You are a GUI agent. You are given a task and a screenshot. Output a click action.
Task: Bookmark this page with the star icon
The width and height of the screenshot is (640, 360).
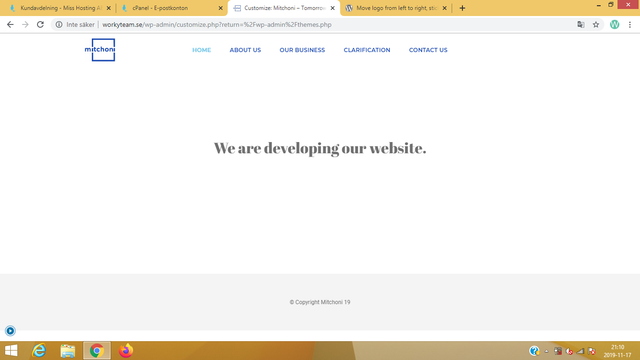[596, 24]
